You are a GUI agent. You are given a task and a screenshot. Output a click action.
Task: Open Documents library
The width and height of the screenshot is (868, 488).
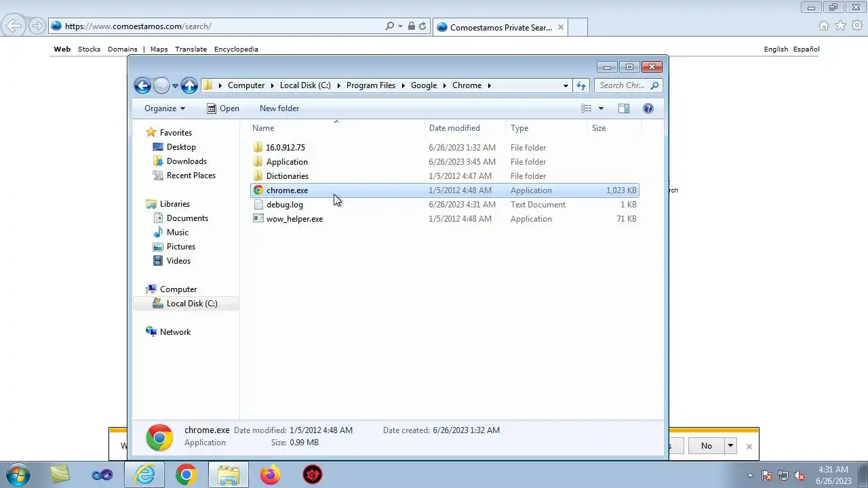(187, 218)
